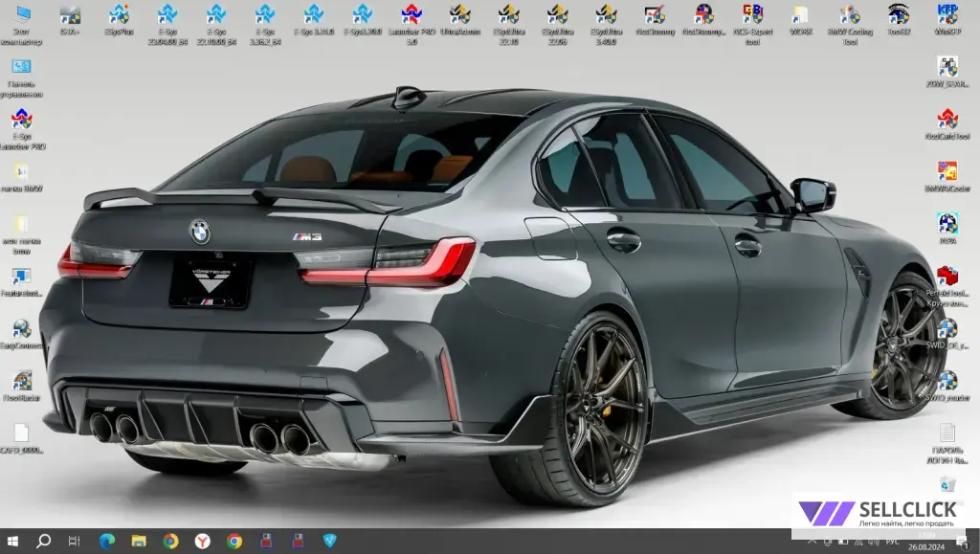The height and width of the screenshot is (554, 980).
Task: Launch the SWID_reader shortcut
Action: (x=947, y=386)
